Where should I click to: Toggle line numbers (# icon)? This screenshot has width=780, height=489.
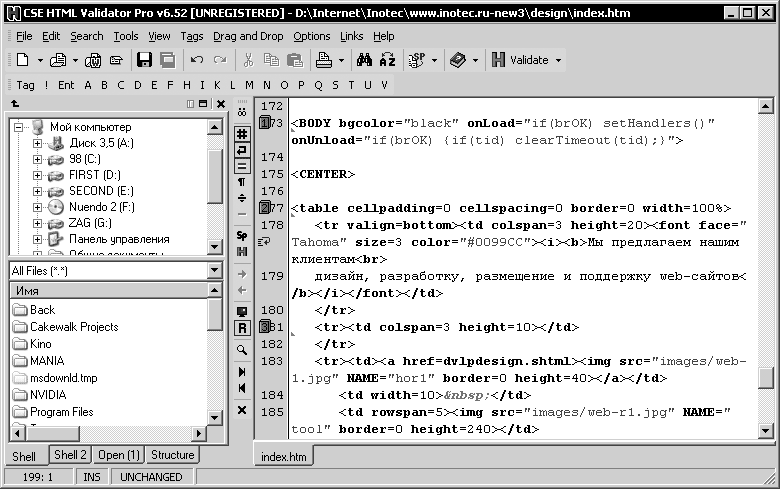[242, 134]
